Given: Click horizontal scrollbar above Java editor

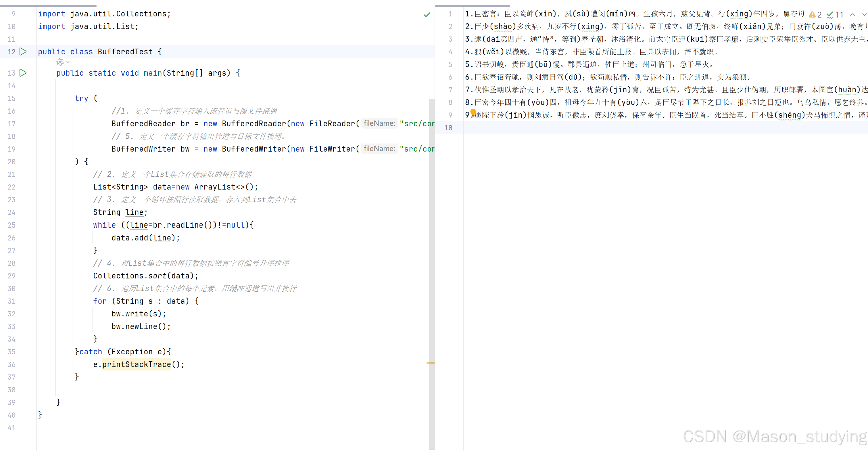Looking at the screenshot, I should [x=48, y=6].
